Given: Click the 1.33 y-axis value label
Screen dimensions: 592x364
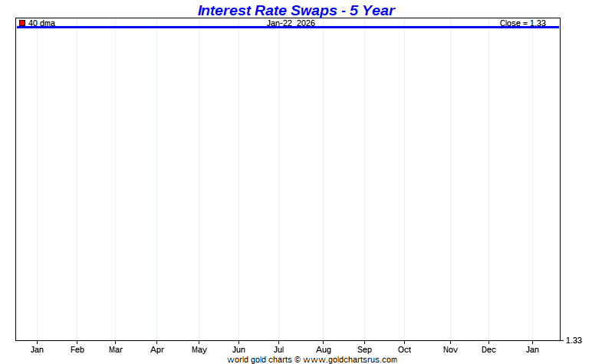Looking at the screenshot, I should coord(574,340).
